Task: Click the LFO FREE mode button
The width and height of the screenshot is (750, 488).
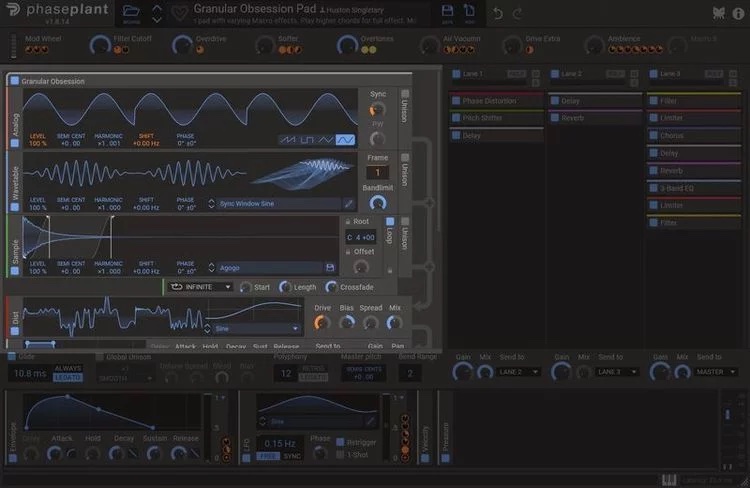Action: tap(268, 456)
